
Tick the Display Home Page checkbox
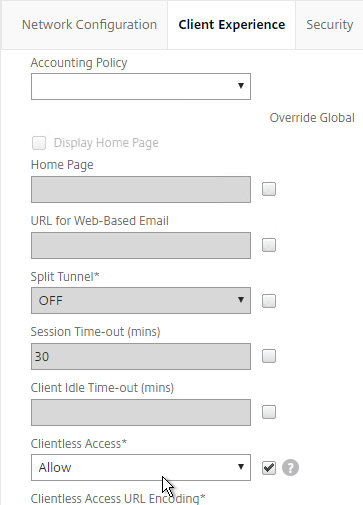click(39, 143)
